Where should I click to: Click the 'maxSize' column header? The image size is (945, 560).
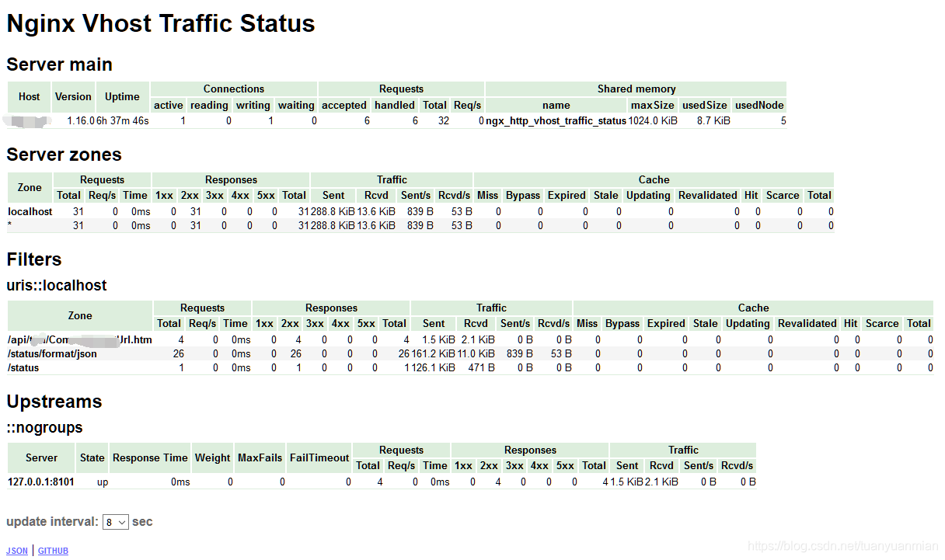tap(653, 105)
